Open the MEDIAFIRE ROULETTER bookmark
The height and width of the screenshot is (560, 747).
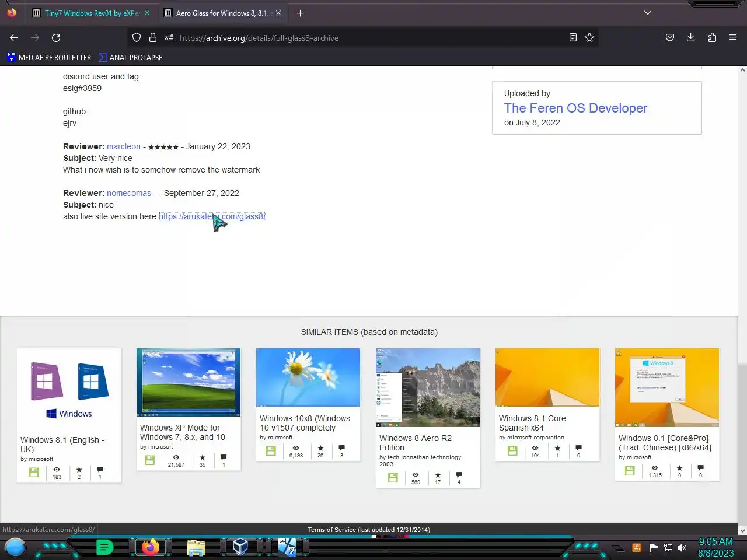pyautogui.click(x=49, y=57)
